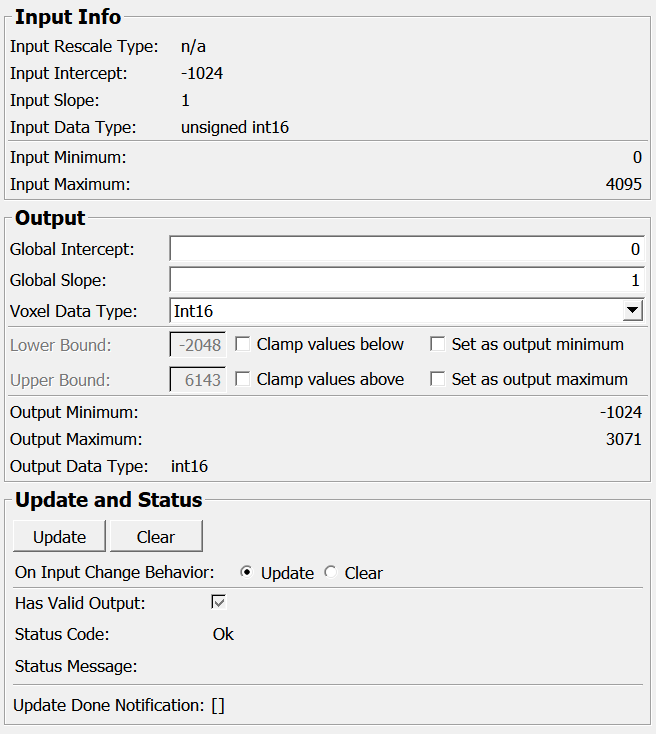Click the Has Valid Output checkbox
656x734 pixels.
219,603
